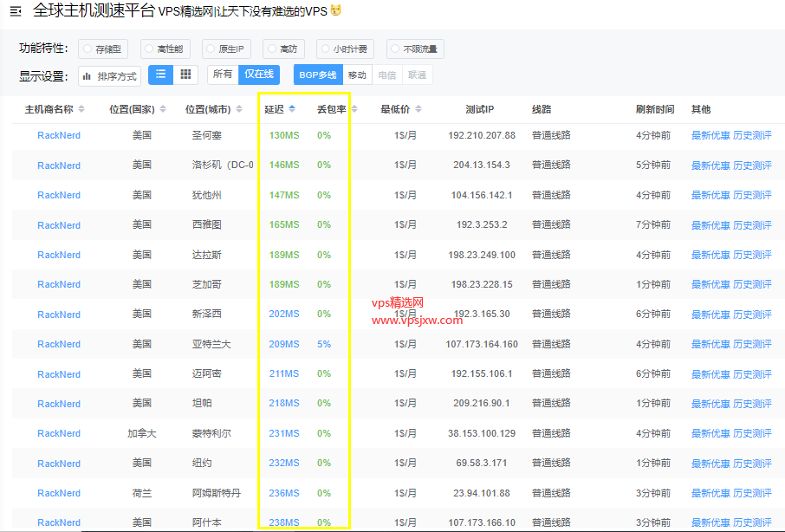The width and height of the screenshot is (785, 532).
Task: Open 历史测评 for the 达拉斯 row
Action: point(752,255)
